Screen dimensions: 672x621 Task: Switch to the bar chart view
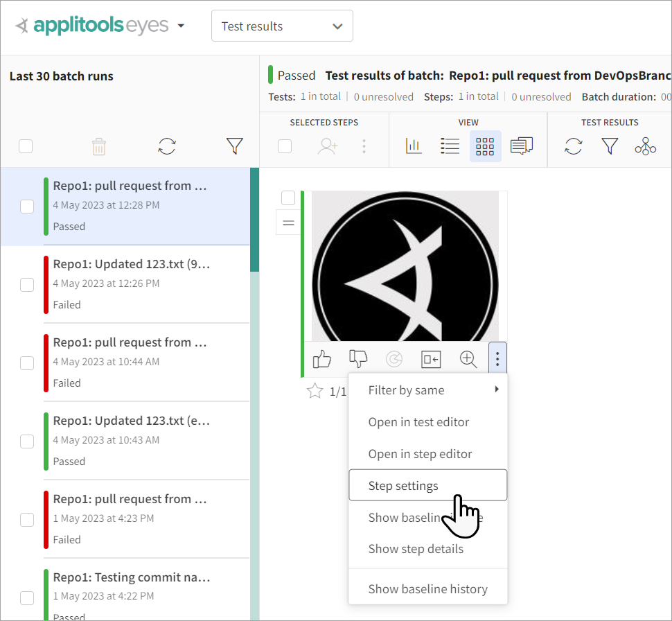(x=414, y=146)
